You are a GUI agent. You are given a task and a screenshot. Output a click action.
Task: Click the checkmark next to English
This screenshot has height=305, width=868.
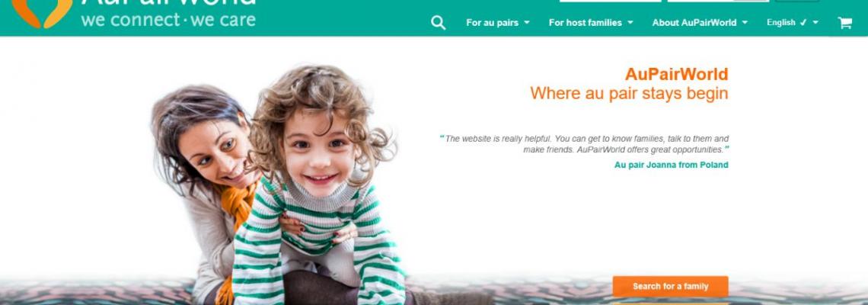point(803,23)
